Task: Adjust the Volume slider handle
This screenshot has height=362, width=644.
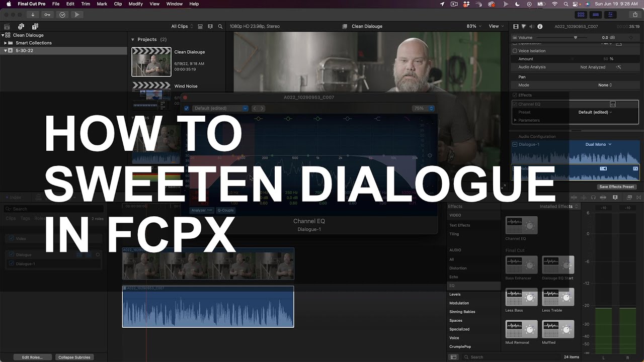Action: click(x=576, y=37)
